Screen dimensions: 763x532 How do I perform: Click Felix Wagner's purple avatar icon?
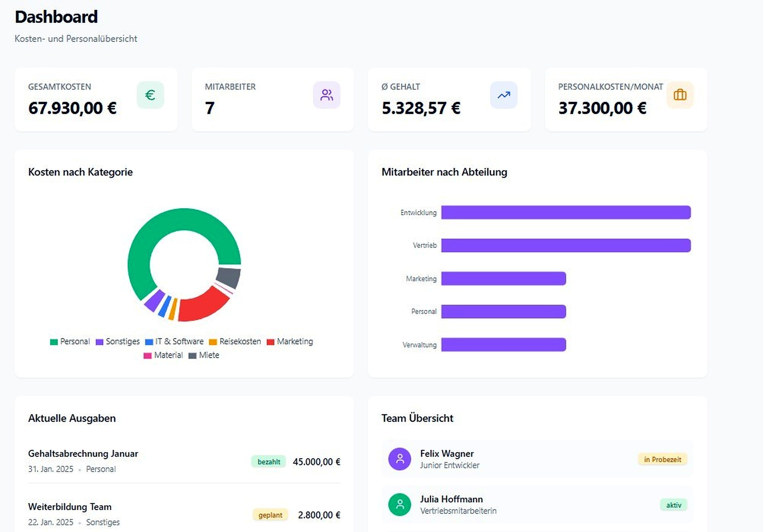(399, 459)
